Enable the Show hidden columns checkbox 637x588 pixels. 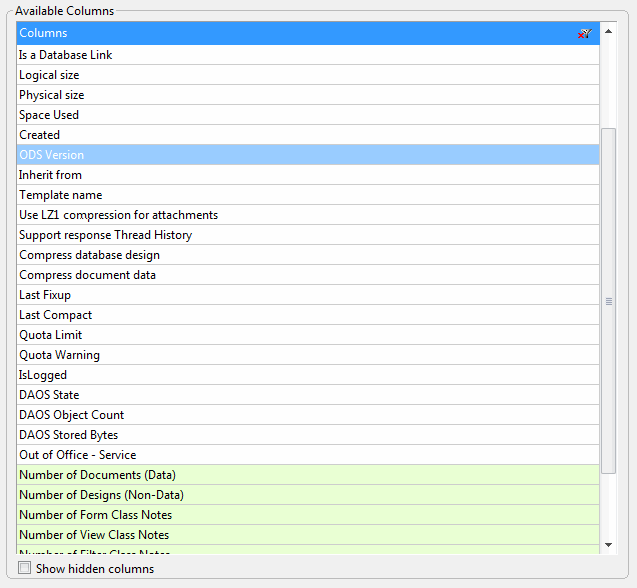tap(25, 569)
